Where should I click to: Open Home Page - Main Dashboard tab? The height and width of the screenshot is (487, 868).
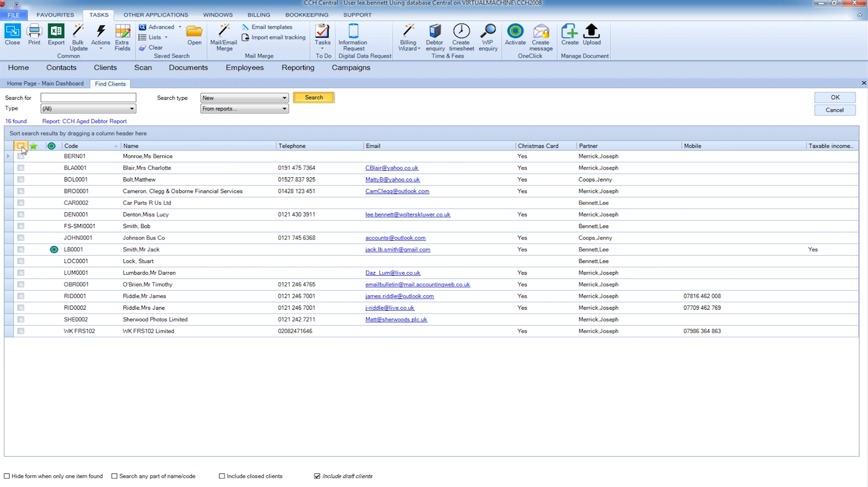(x=45, y=84)
